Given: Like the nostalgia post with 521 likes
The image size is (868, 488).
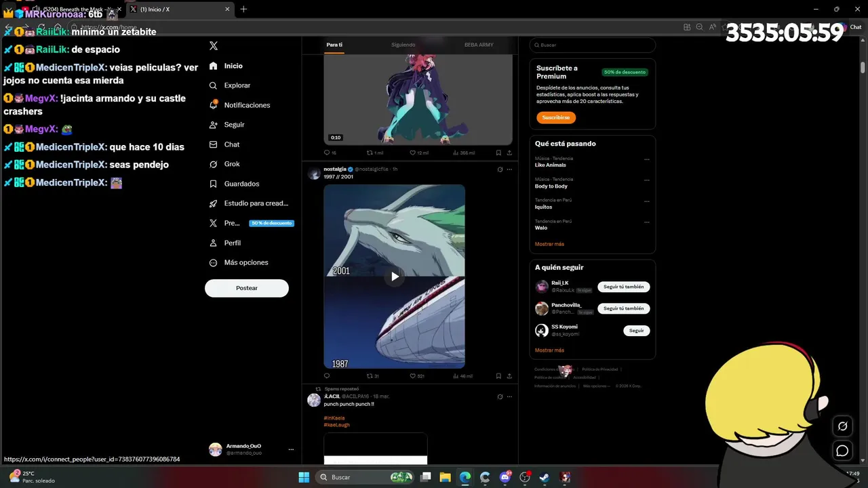Looking at the screenshot, I should tap(417, 375).
